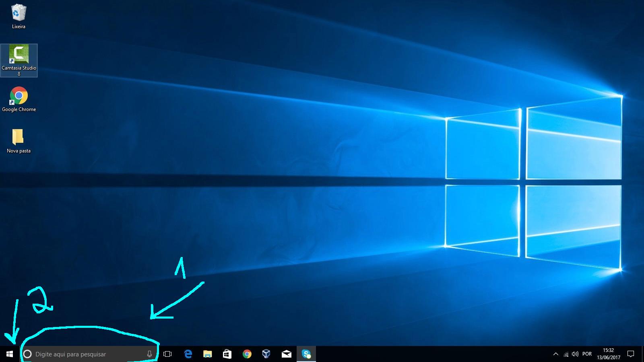
Task: Open VirtualBox from the taskbar
Action: click(266, 354)
